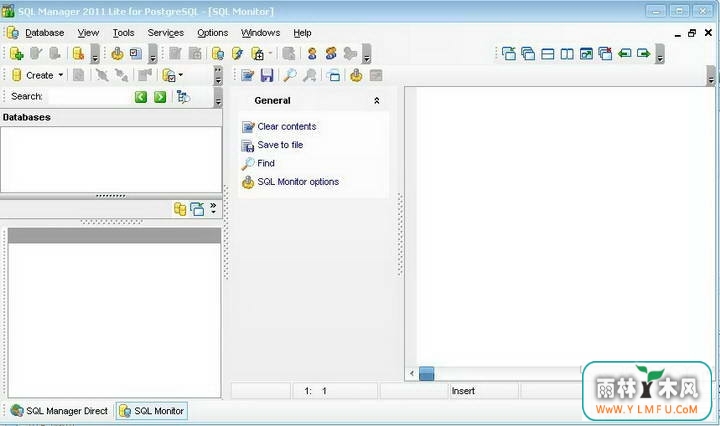The image size is (720, 426).
Task: Click green next search result arrow
Action: point(160,96)
